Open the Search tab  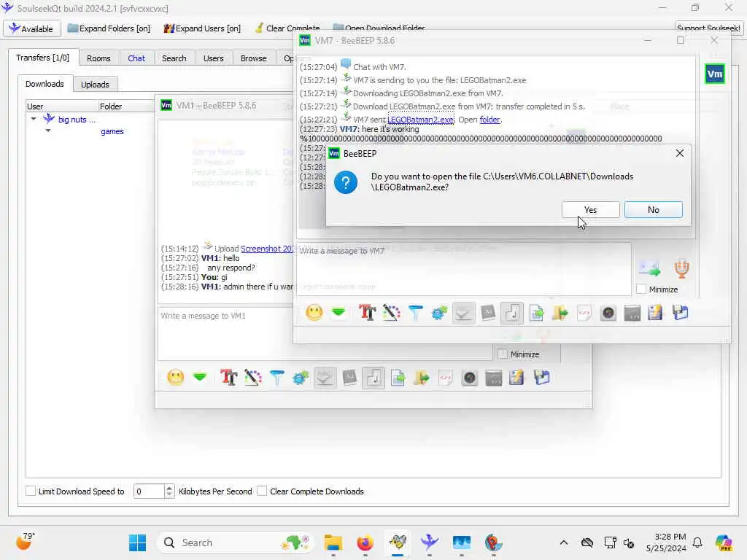(x=174, y=58)
